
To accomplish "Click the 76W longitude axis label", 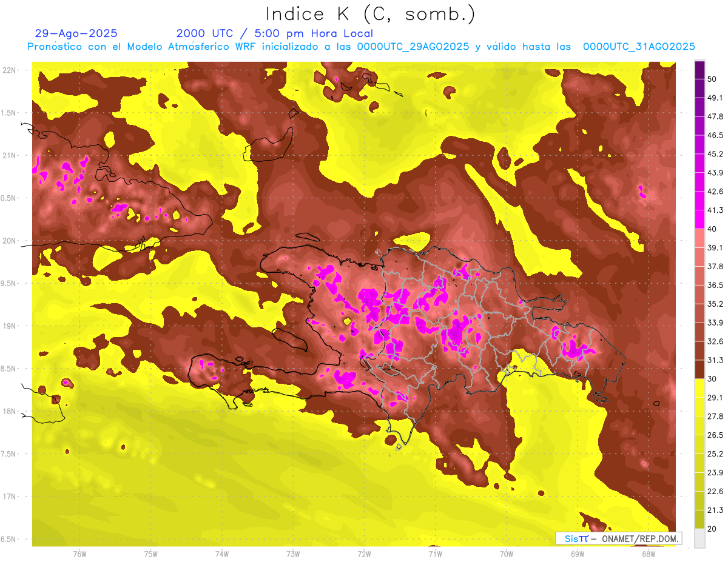I will click(79, 554).
